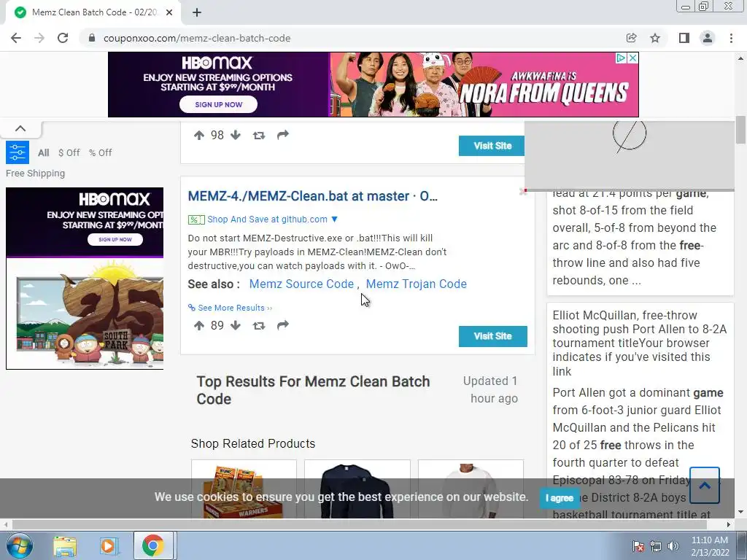
Task: Upvote the result with 98 votes
Action: 199,135
